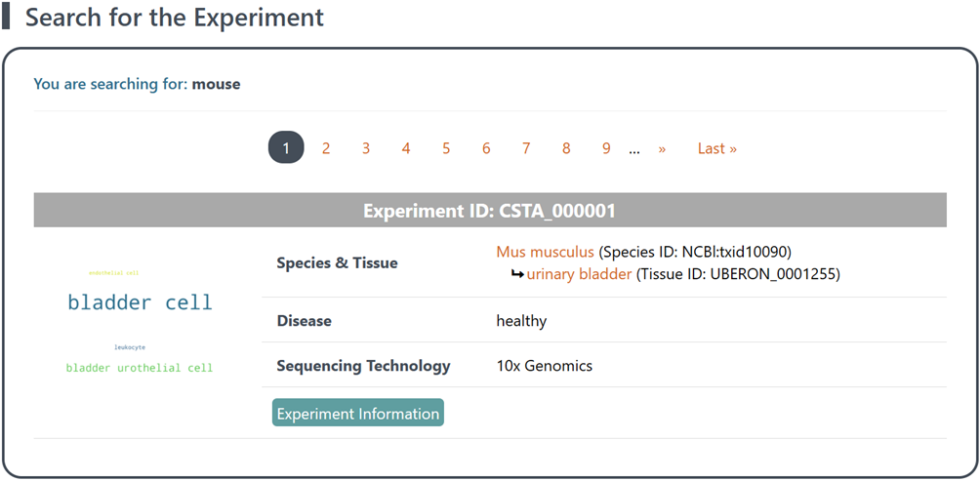This screenshot has width=980, height=480.
Task: Open results page 3
Action: tap(366, 148)
